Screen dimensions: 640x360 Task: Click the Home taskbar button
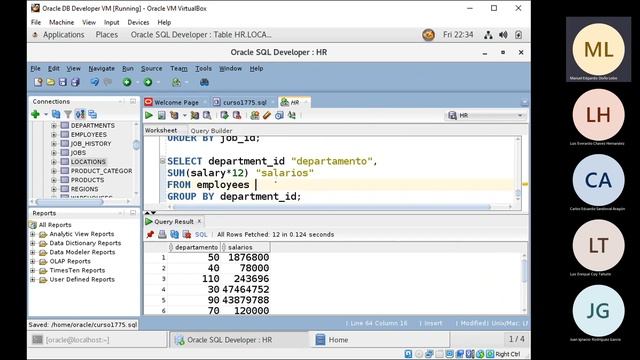pyautogui.click(x=380, y=340)
